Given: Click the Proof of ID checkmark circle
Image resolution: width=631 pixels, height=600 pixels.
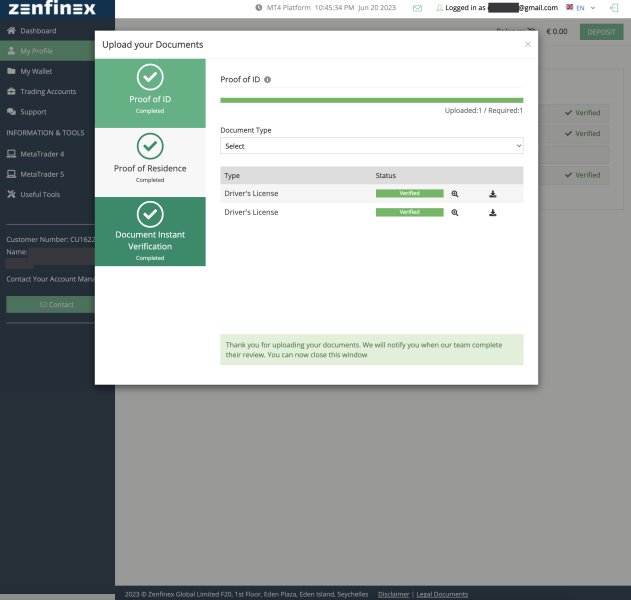Looking at the screenshot, I should (150, 77).
